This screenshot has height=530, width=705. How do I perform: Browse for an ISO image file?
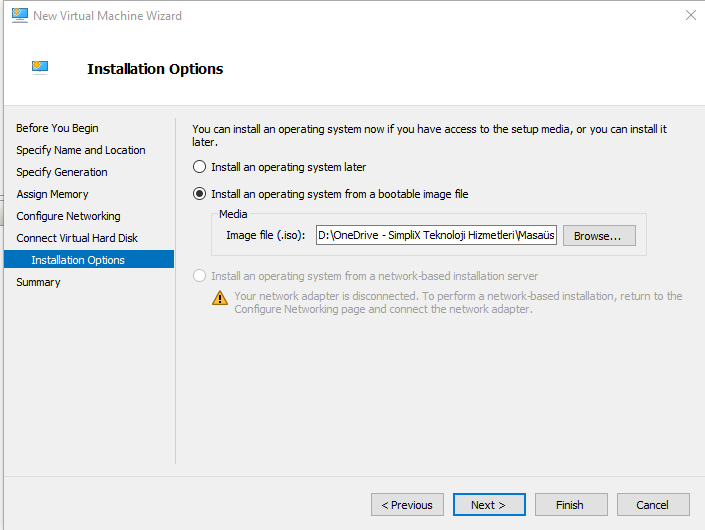599,236
